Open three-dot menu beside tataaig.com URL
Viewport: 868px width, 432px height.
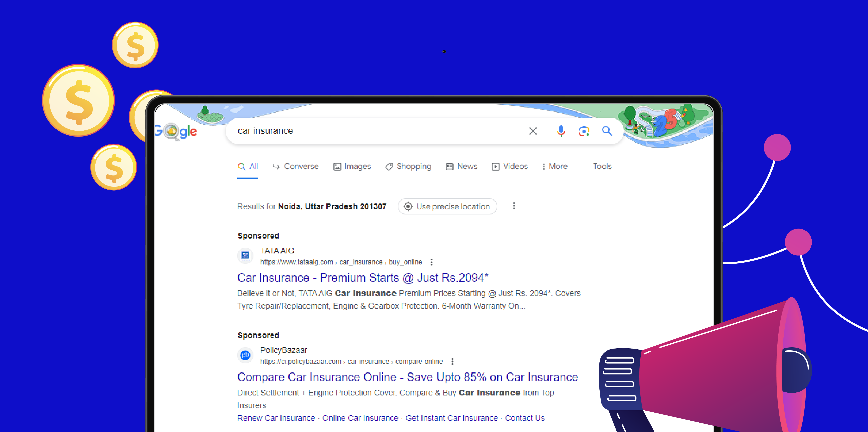point(432,262)
